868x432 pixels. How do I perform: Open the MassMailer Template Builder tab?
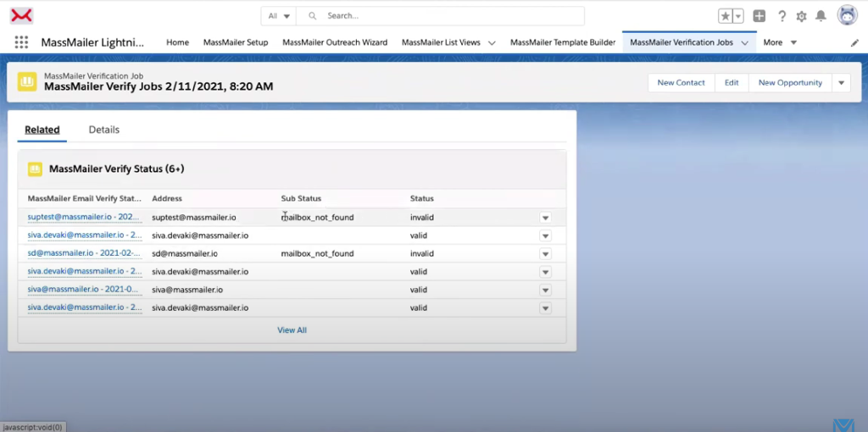coord(562,42)
